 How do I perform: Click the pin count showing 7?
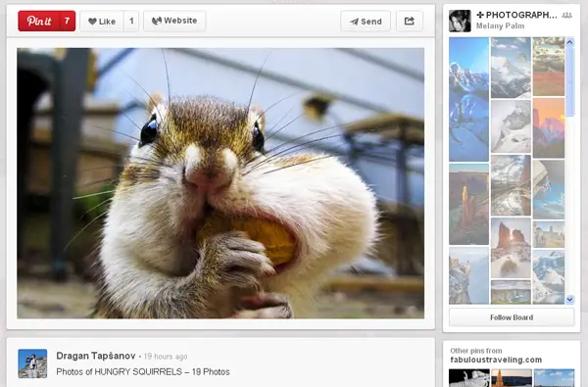click(67, 21)
